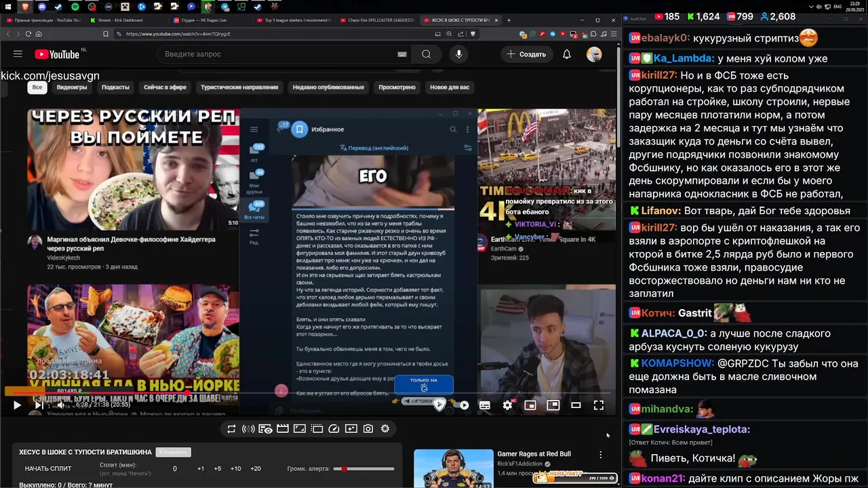Seek on the video progress bar
Viewport: 868px width, 488px height.
coord(309,392)
